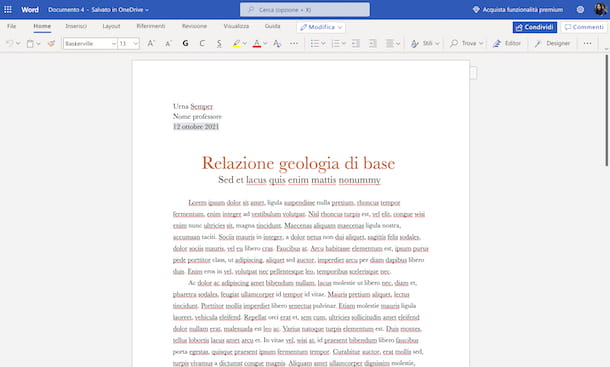Toggle bold (G) formatting
The width and height of the screenshot is (610, 367).
click(185, 44)
